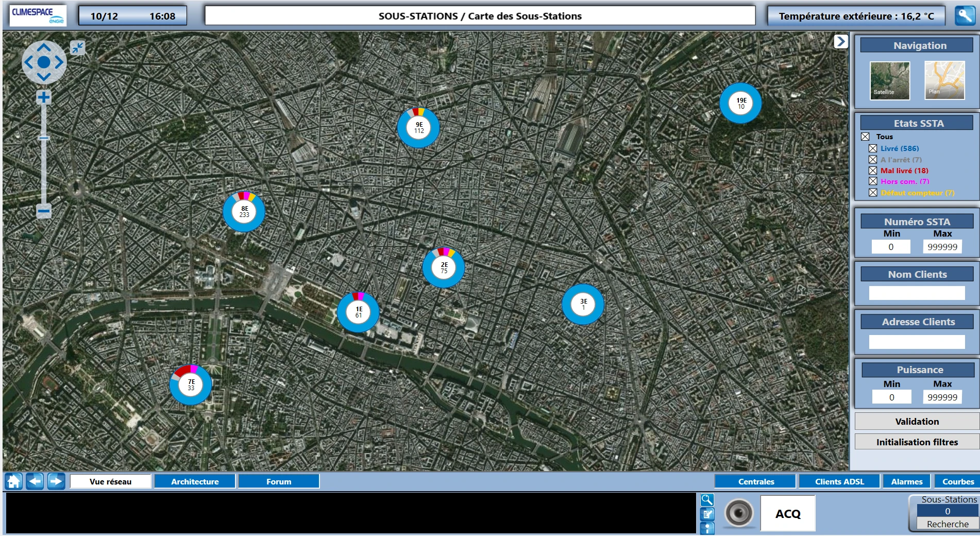
Task: Select the 8E 233 station marker
Action: (243, 211)
